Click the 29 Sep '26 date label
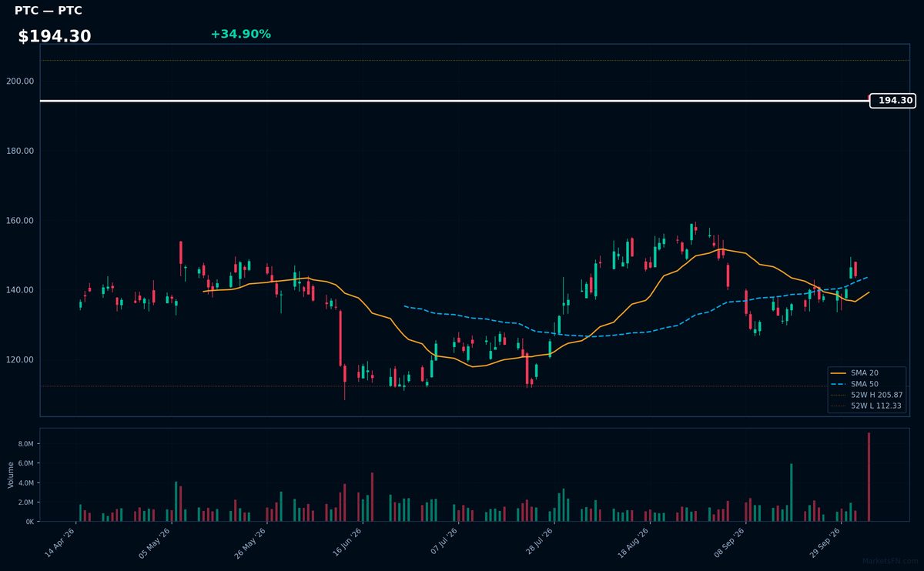The image size is (924, 571). point(825,543)
